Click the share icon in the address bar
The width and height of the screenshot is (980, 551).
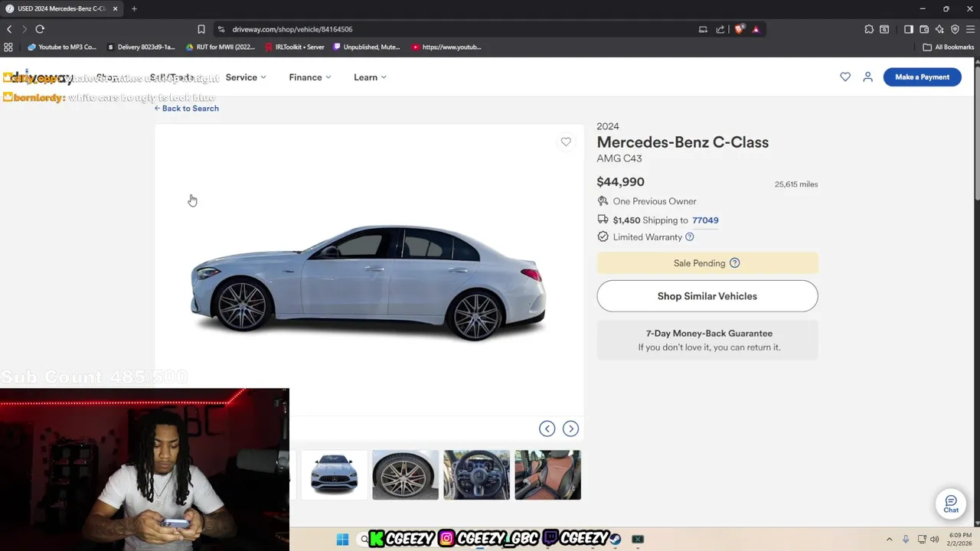[720, 29]
